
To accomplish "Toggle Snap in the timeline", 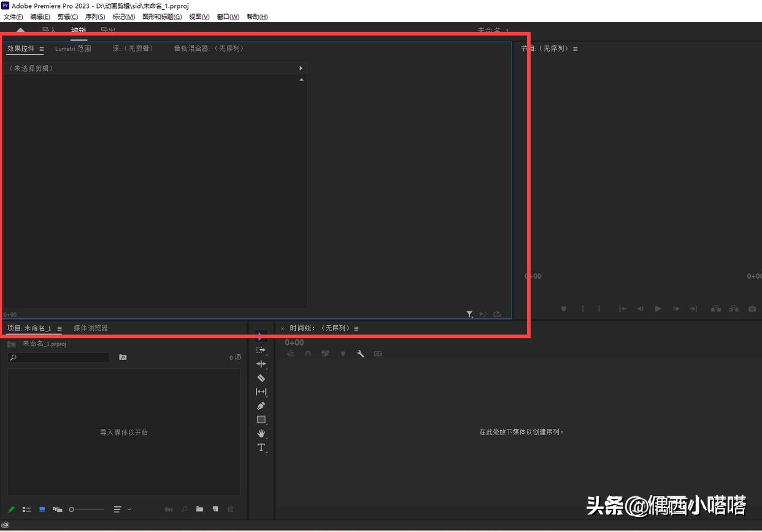I will 308,353.
